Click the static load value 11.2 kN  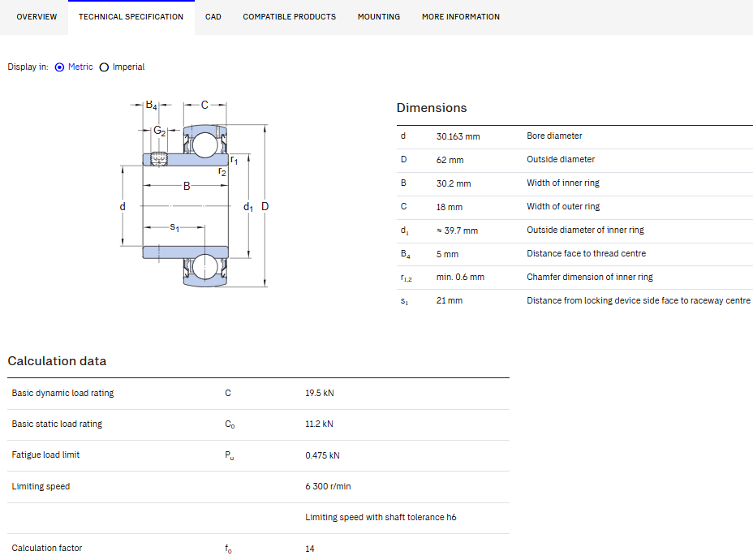point(319,424)
